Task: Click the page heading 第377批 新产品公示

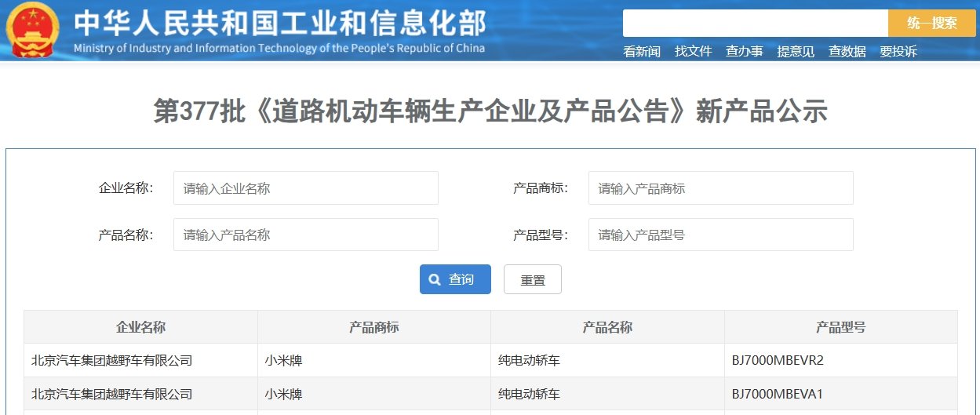Action: 490,112
